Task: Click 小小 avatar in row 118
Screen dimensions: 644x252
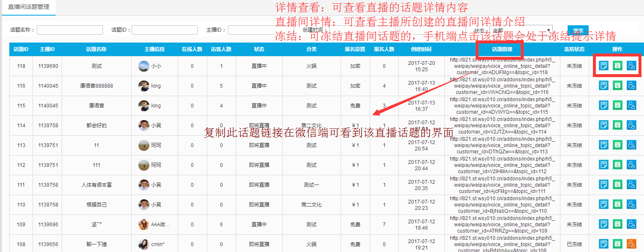Action: point(143,66)
